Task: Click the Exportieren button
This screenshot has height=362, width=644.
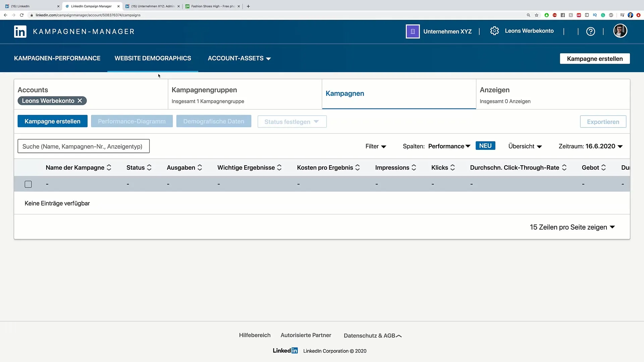Action: (x=603, y=122)
